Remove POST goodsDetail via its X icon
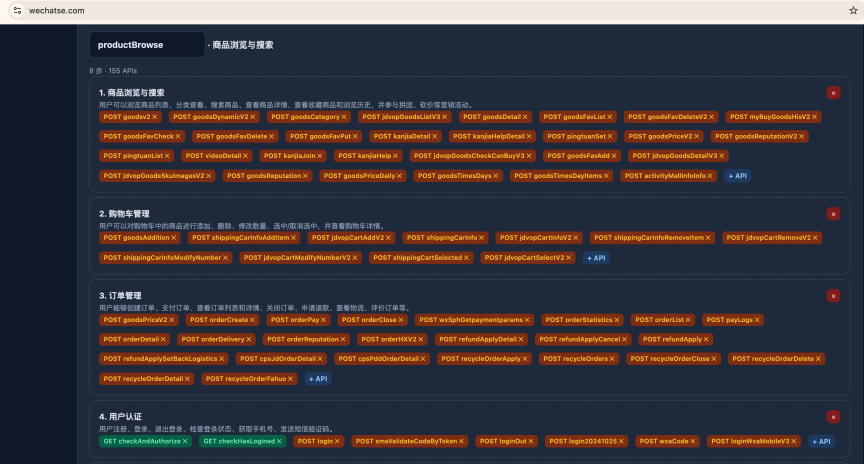 coord(525,117)
